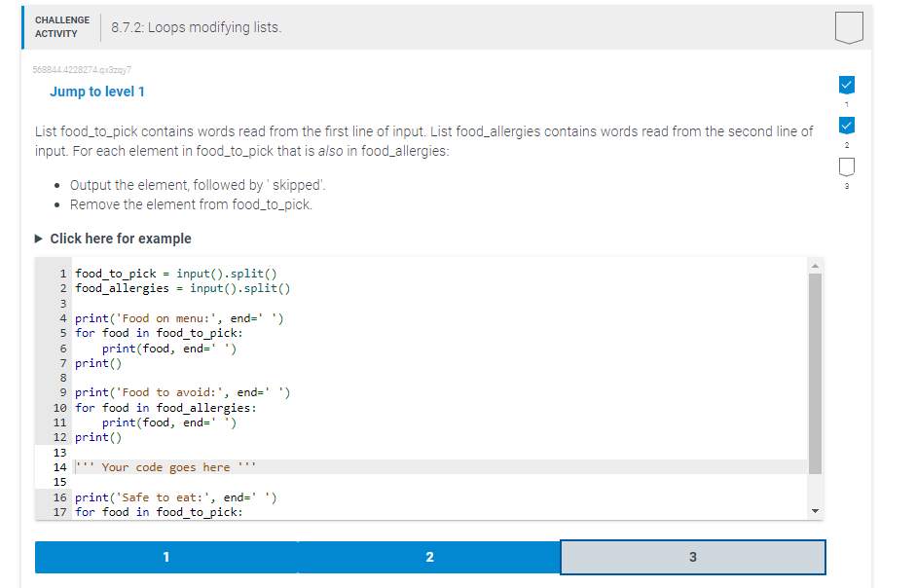Click code line print('Food on menu:', end=' ')
The width and height of the screenshot is (916, 588).
click(179, 318)
